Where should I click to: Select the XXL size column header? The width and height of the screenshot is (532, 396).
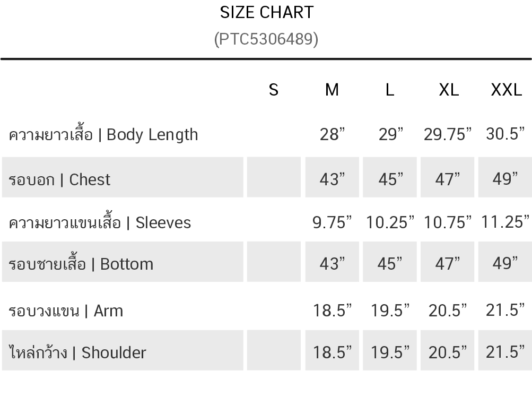point(506,90)
